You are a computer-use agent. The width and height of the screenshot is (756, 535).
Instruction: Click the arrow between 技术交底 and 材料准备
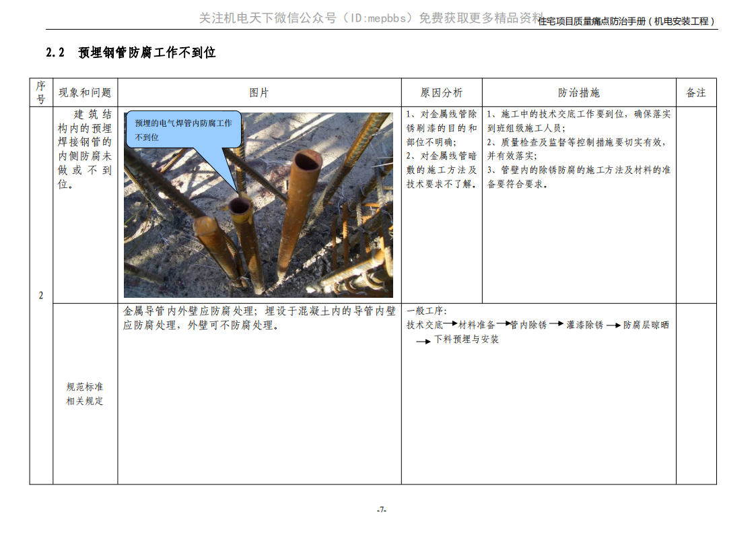pyautogui.click(x=450, y=324)
